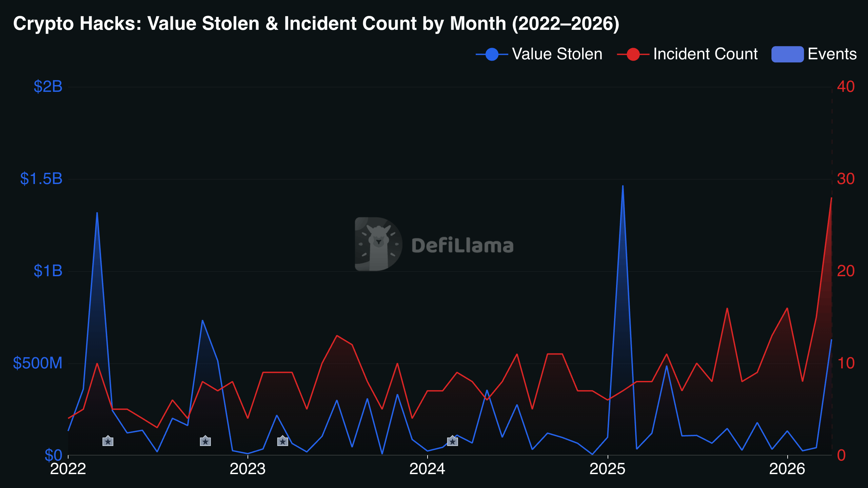Click the blue Value Stolen legend dot

click(492, 54)
